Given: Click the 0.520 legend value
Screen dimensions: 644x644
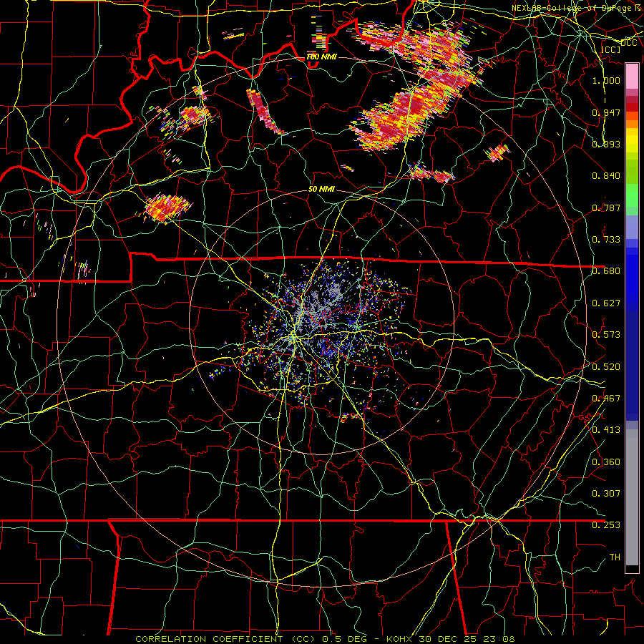Looking at the screenshot, I should 606,366.
